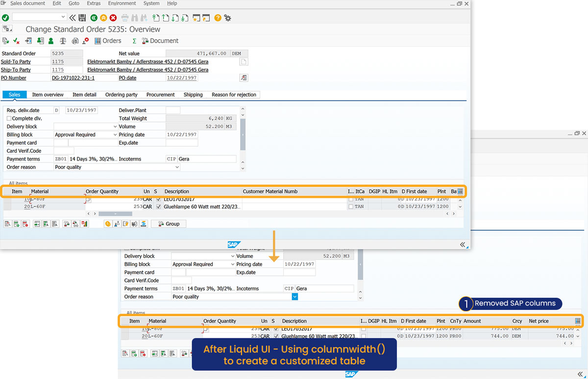Click the Document button

[x=160, y=41]
